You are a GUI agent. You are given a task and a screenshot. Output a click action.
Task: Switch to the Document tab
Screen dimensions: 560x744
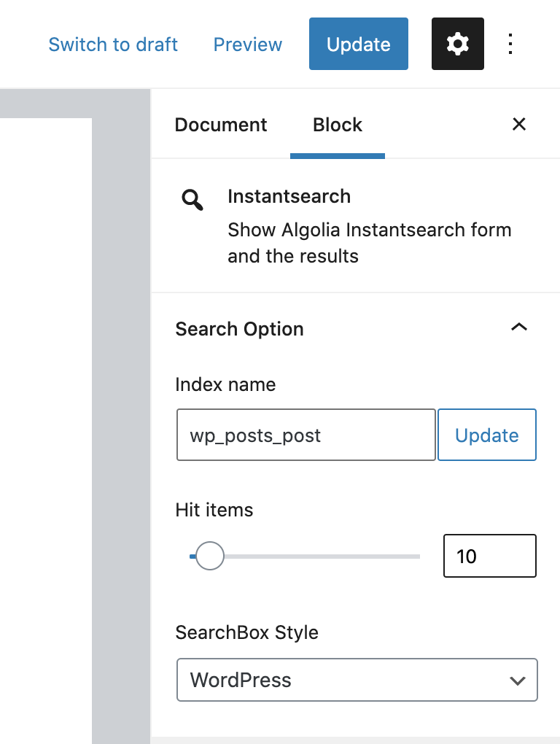pos(221,125)
